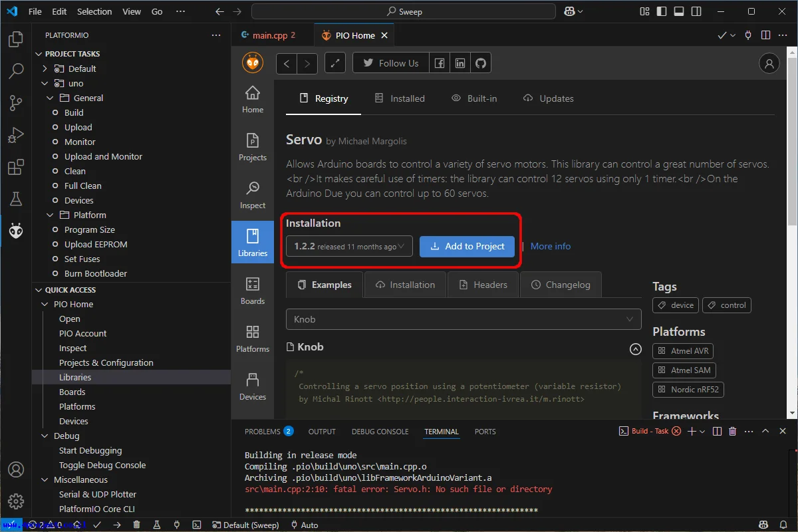Image resolution: width=798 pixels, height=532 pixels.
Task: Open the Testing flask icon in activity bar
Action: (x=16, y=199)
